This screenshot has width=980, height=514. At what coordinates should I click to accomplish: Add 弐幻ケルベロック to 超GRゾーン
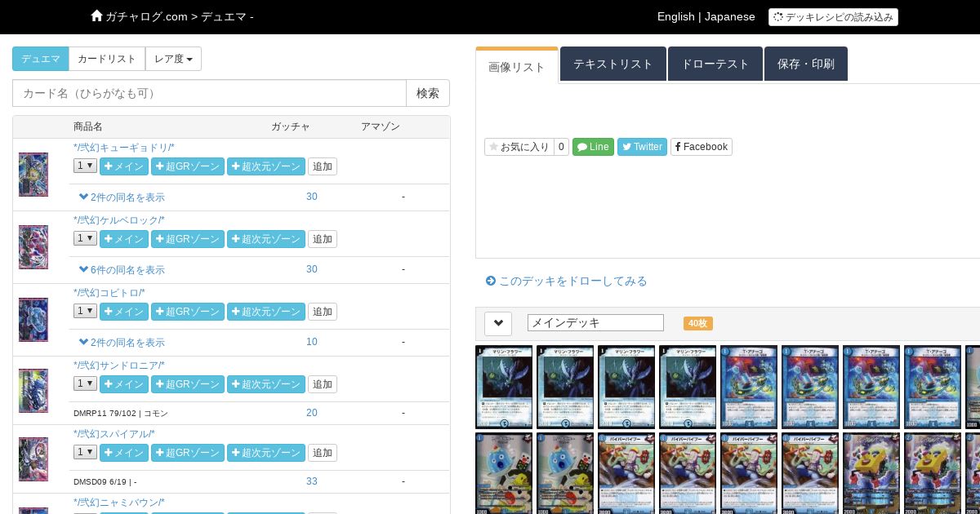188,239
